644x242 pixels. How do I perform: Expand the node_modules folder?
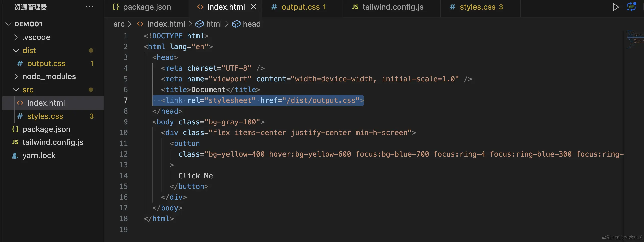pyautogui.click(x=16, y=77)
